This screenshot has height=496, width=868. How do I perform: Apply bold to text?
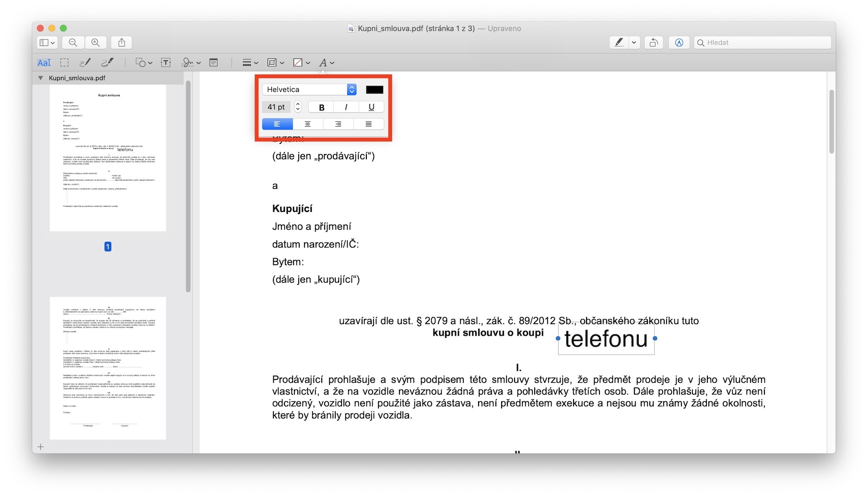coord(321,107)
